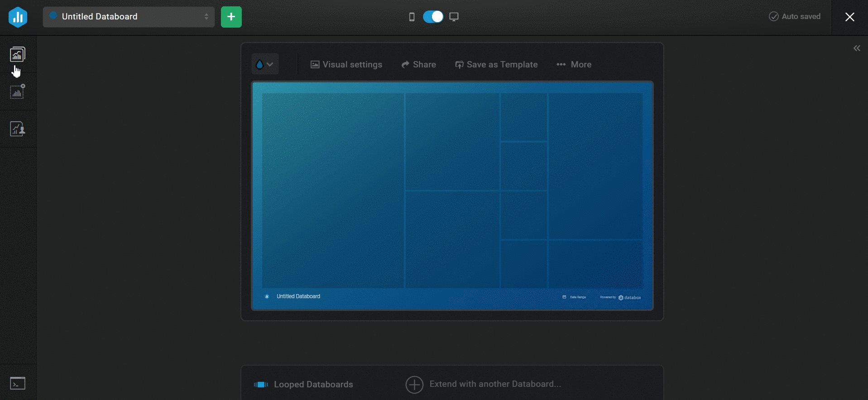Image resolution: width=868 pixels, height=400 pixels.
Task: Open the Untitled Databoard selector dropdown
Action: point(129,17)
